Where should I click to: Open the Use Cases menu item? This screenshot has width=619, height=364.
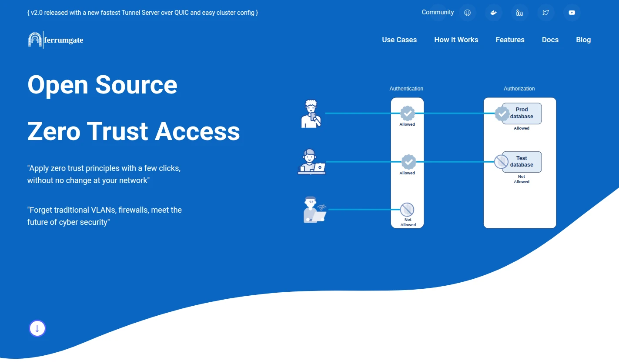pyautogui.click(x=399, y=40)
